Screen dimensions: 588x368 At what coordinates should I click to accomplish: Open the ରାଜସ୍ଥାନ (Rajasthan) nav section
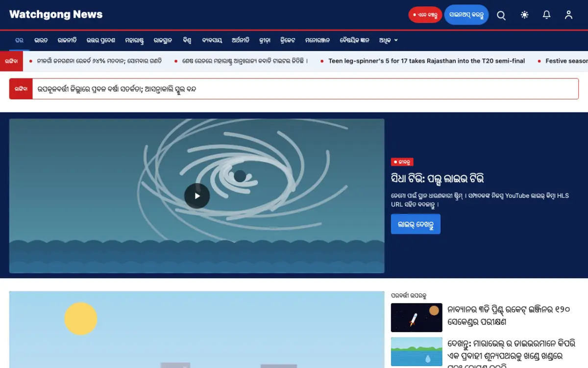[163, 40]
